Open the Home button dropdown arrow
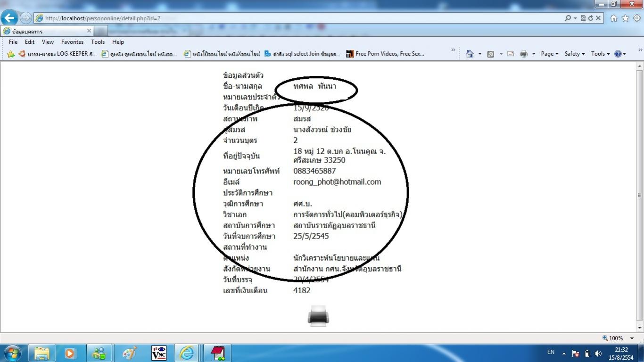The height and width of the screenshot is (362, 644). (480, 54)
